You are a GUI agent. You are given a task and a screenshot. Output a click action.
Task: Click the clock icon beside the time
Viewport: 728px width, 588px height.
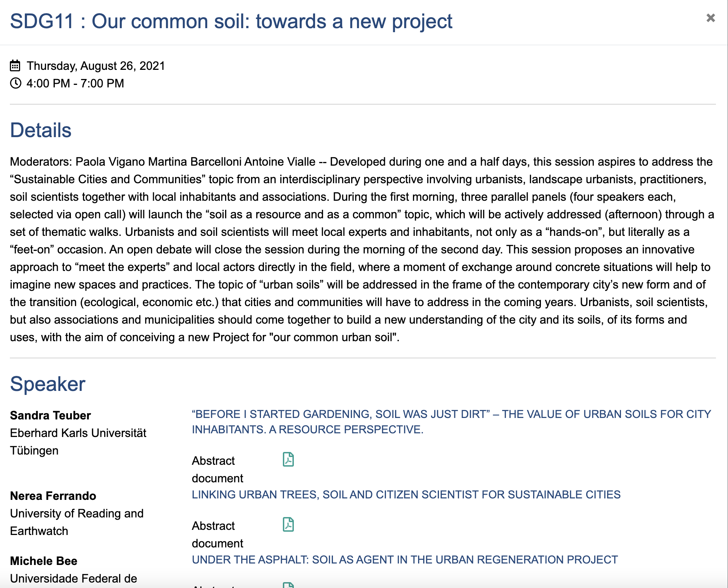coord(15,83)
